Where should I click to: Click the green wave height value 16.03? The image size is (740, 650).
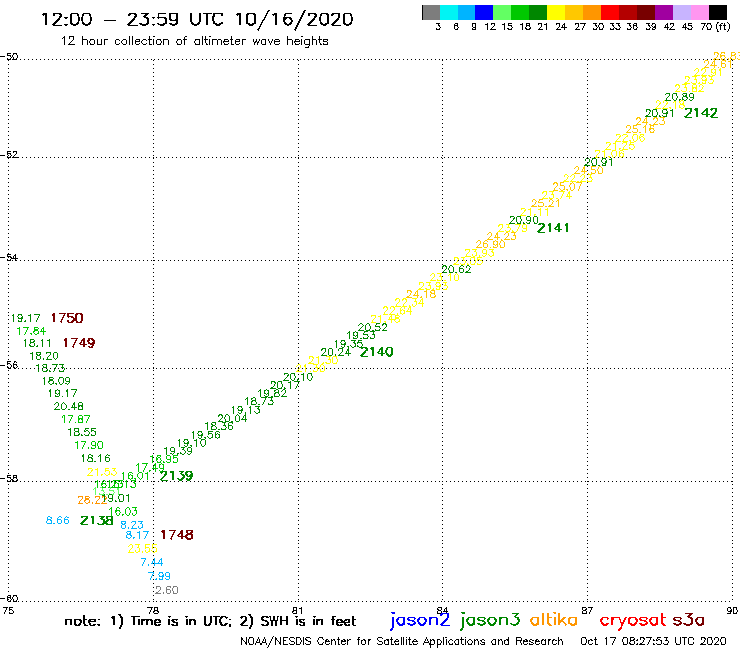pyautogui.click(x=123, y=512)
